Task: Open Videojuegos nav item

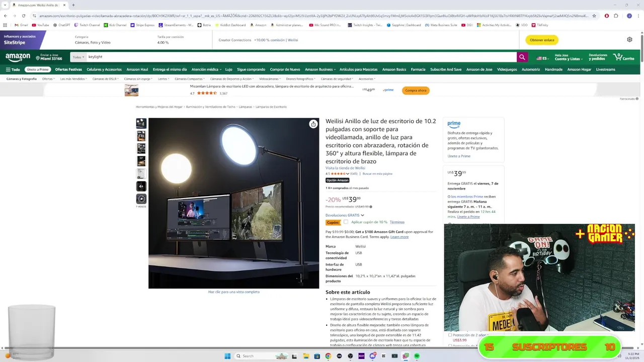Action: pyautogui.click(x=507, y=69)
